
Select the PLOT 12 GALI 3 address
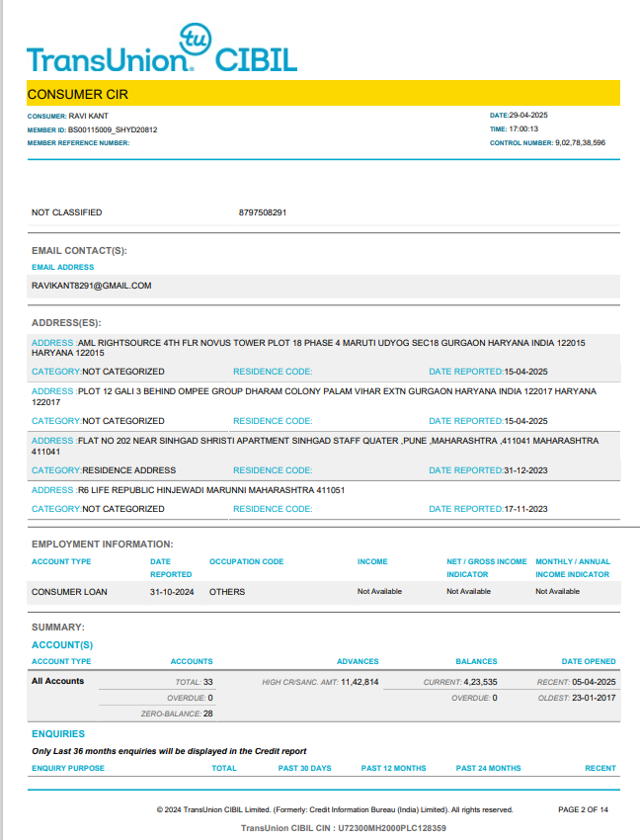pyautogui.click(x=314, y=397)
